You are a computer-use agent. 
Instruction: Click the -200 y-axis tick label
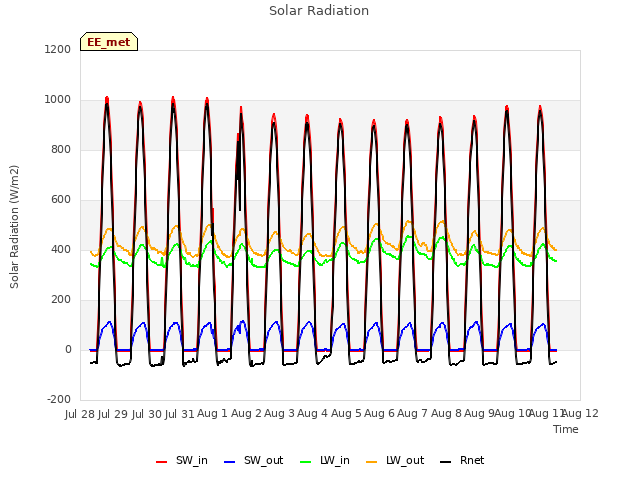(x=59, y=399)
